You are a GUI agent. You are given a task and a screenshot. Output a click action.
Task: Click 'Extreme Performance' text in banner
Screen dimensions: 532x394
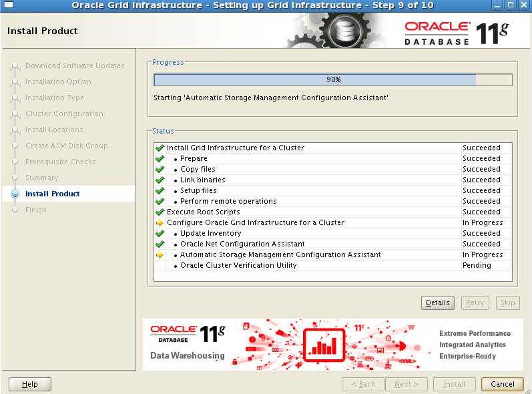click(x=475, y=333)
